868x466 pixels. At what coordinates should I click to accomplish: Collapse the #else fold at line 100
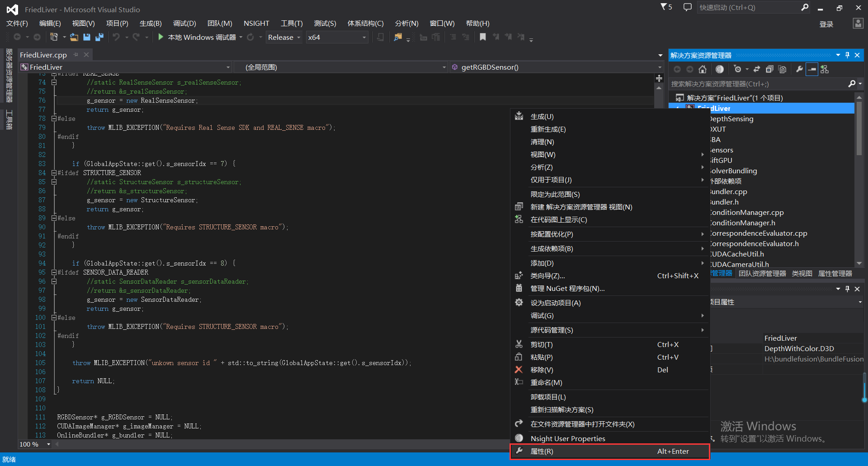pyautogui.click(x=54, y=318)
